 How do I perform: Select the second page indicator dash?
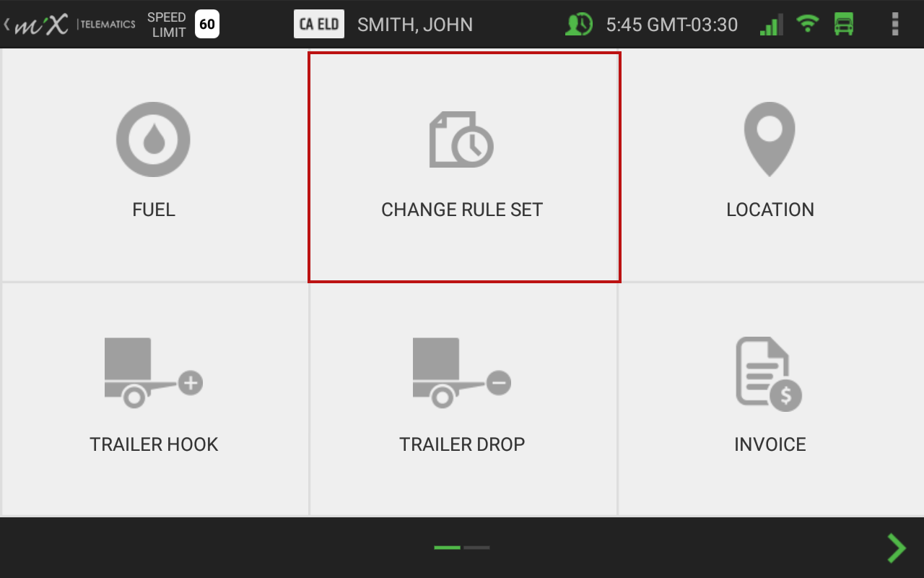(x=476, y=548)
